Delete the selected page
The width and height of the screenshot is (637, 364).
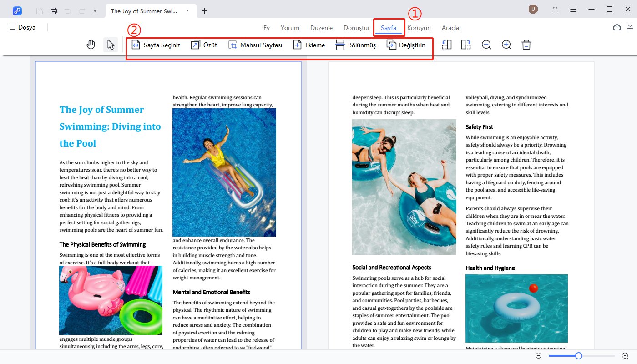526,45
